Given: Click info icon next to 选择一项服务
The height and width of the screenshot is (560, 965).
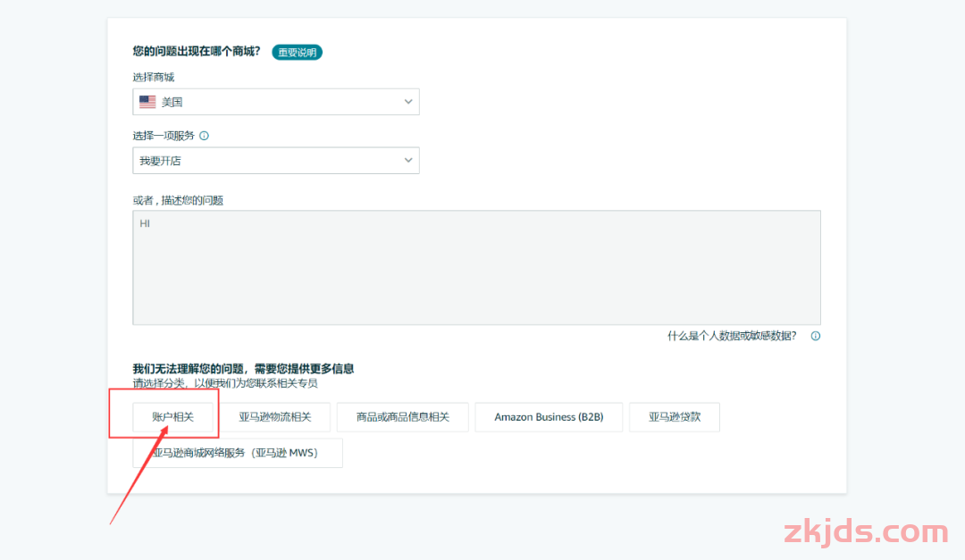Looking at the screenshot, I should (x=205, y=136).
